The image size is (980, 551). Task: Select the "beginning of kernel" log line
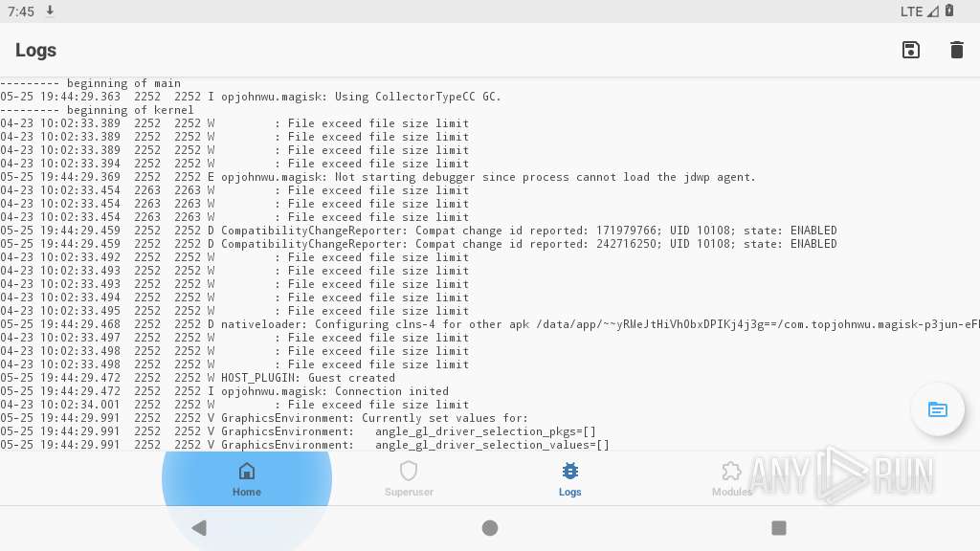(x=97, y=110)
